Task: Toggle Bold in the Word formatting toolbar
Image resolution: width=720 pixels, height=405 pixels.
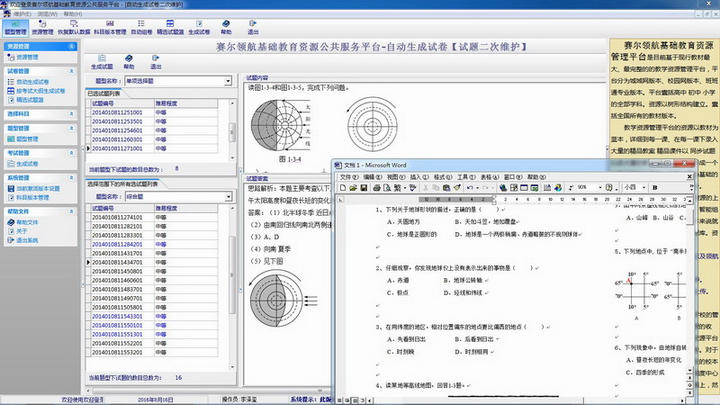Action: tap(655, 188)
